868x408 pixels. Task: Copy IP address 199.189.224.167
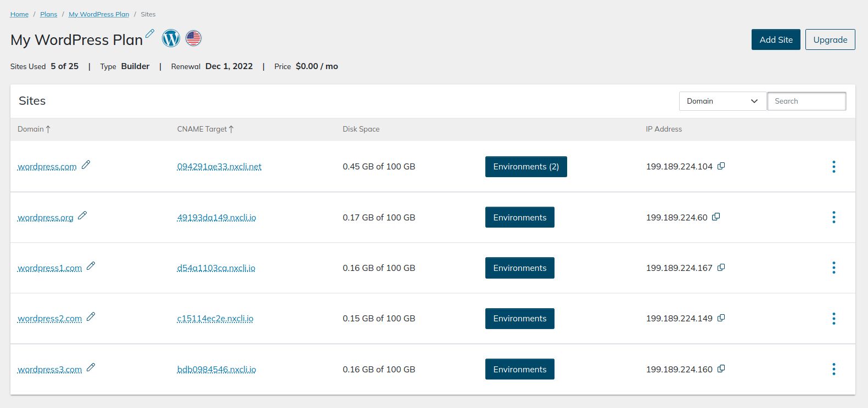point(721,268)
